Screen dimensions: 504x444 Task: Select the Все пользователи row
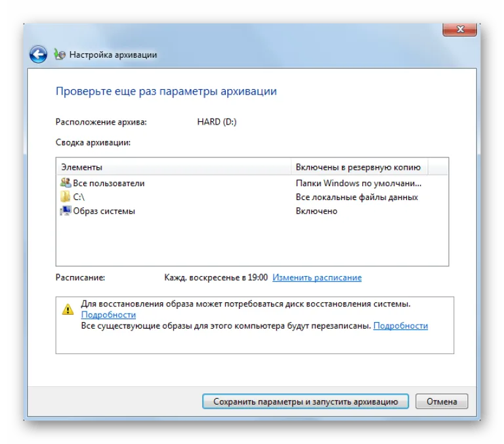pos(252,183)
